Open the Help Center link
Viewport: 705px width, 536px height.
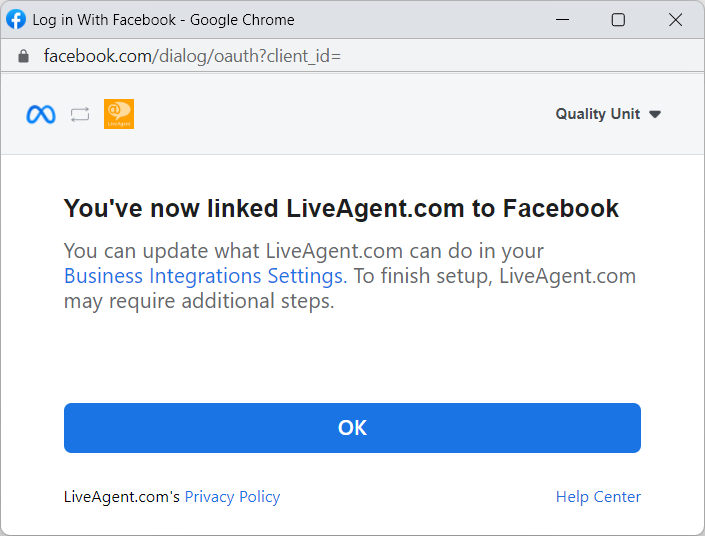click(598, 497)
